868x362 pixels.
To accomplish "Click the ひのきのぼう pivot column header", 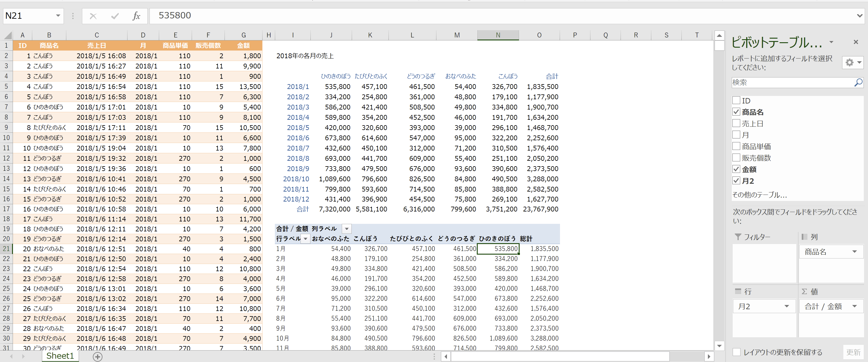I will click(x=497, y=239).
